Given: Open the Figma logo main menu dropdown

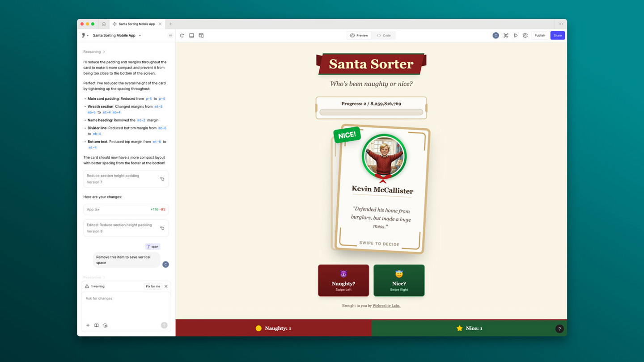Looking at the screenshot, I should pyautogui.click(x=85, y=35).
